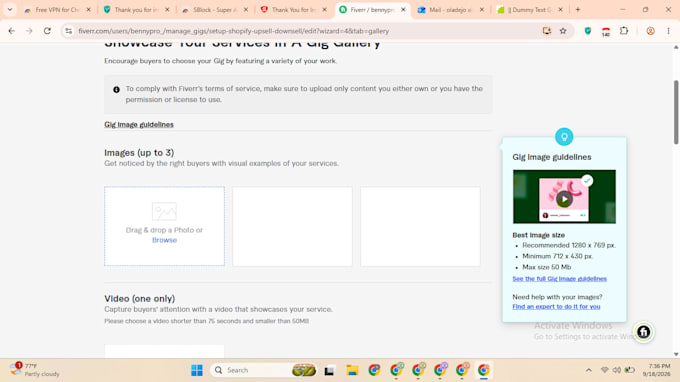Switch to the Mail tab

pyautogui.click(x=450, y=10)
